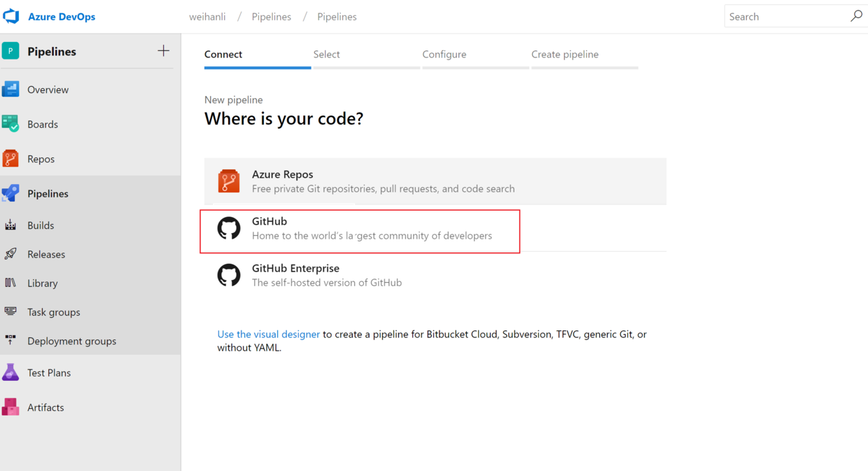Open Deployment groups in the sidebar
Viewport: 868px width, 471px height.
71,341
